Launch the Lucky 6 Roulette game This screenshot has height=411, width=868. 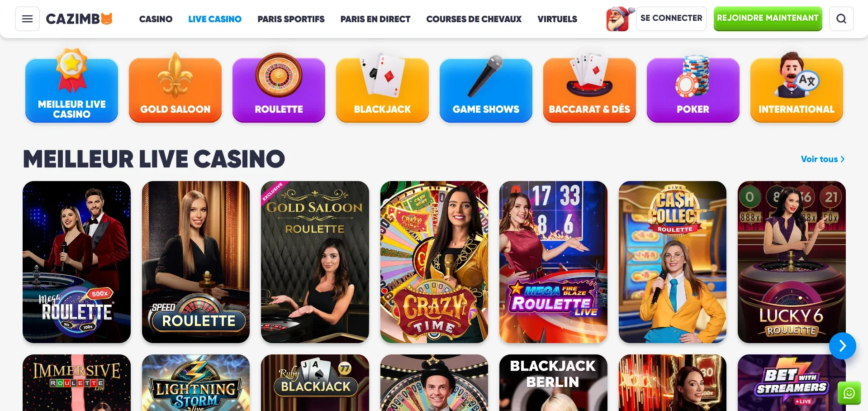(x=792, y=262)
